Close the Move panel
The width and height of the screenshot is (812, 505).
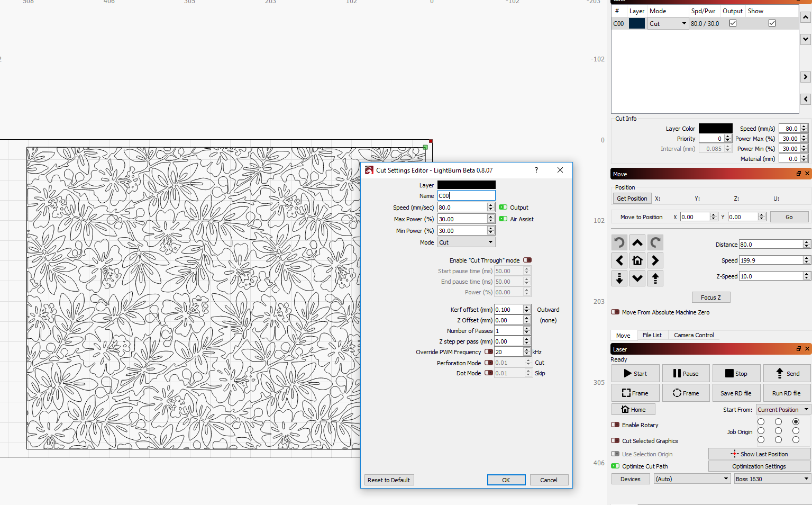807,174
